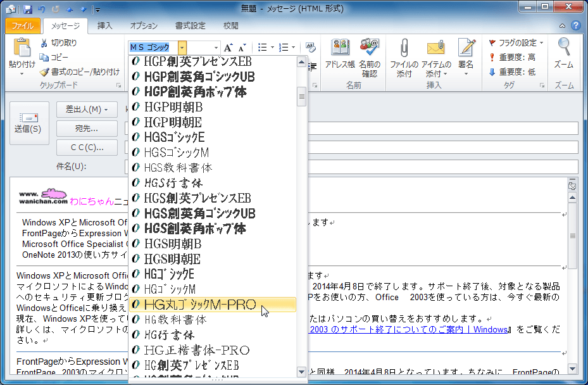Click 送信(S) send button
The width and height of the screenshot is (588, 385).
click(x=29, y=123)
